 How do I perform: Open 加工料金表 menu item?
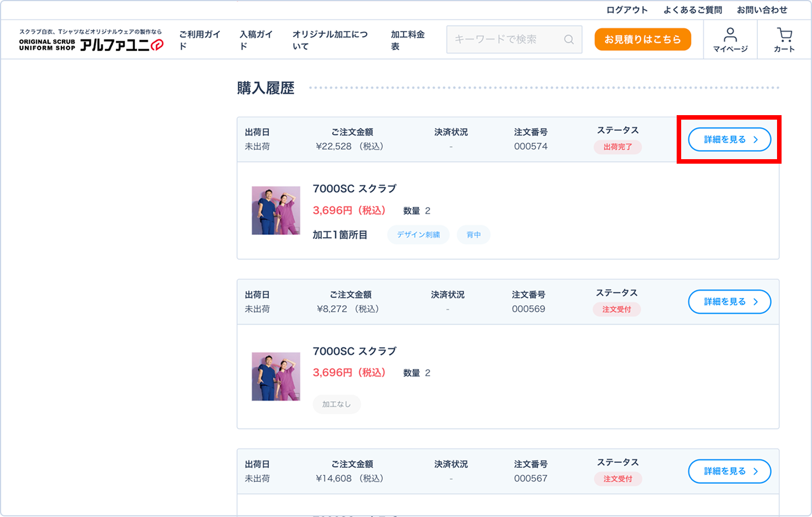[x=408, y=40]
